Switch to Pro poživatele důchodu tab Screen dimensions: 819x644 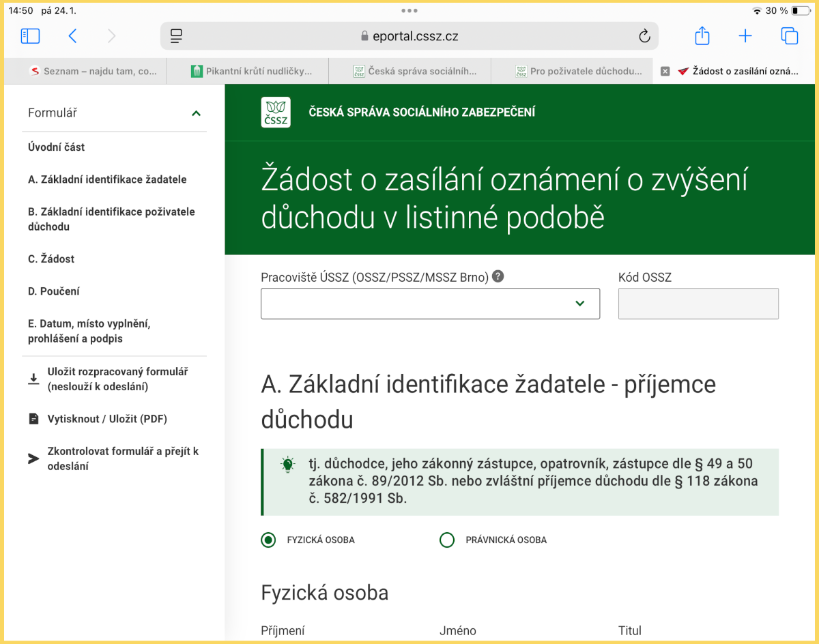(579, 71)
